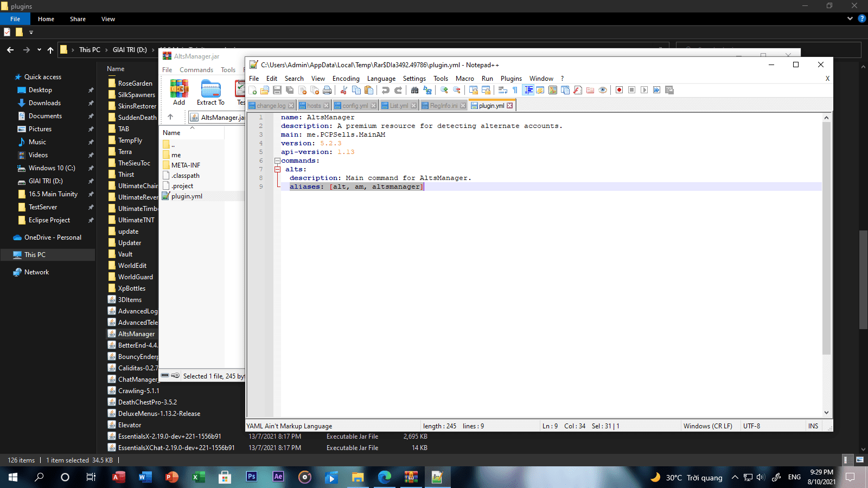Open the Encoding menu in Notepad++
Screen dimensions: 868x488
346,79
